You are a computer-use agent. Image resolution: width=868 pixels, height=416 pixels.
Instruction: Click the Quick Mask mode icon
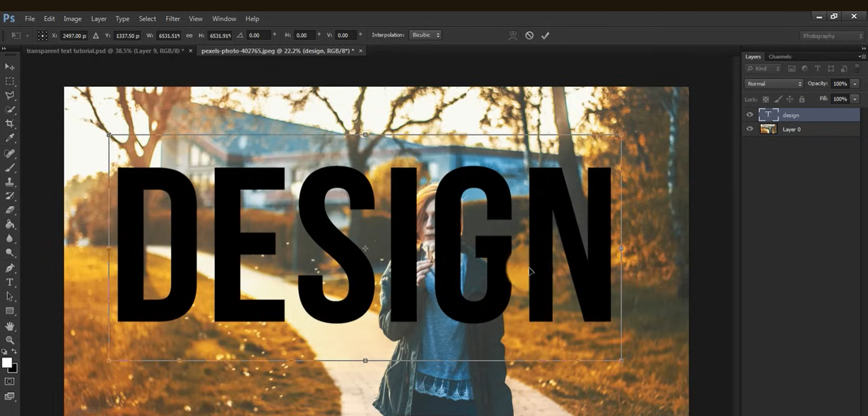point(9,381)
